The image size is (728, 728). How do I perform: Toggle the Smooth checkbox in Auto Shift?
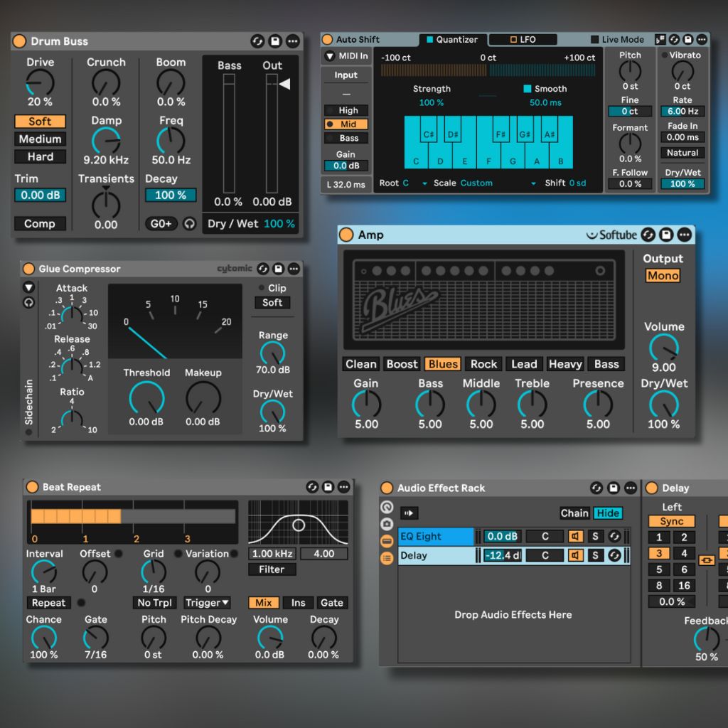[x=528, y=89]
